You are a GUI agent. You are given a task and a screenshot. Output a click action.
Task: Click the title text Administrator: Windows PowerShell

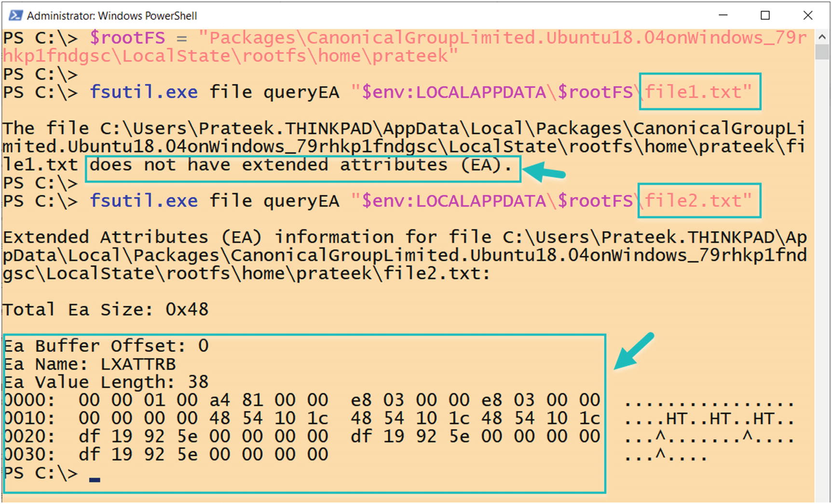tap(112, 16)
